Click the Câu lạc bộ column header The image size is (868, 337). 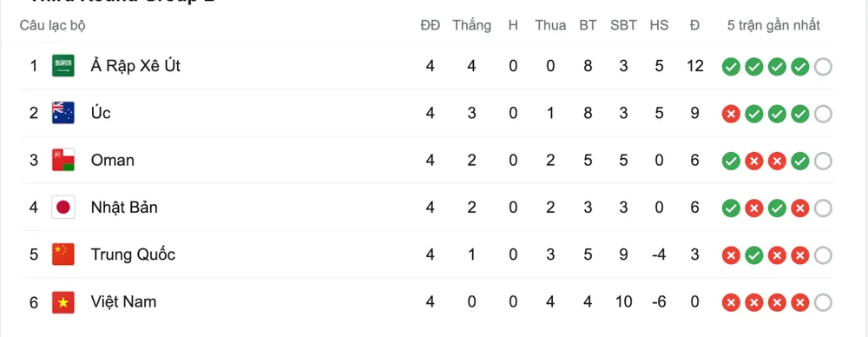point(53,25)
